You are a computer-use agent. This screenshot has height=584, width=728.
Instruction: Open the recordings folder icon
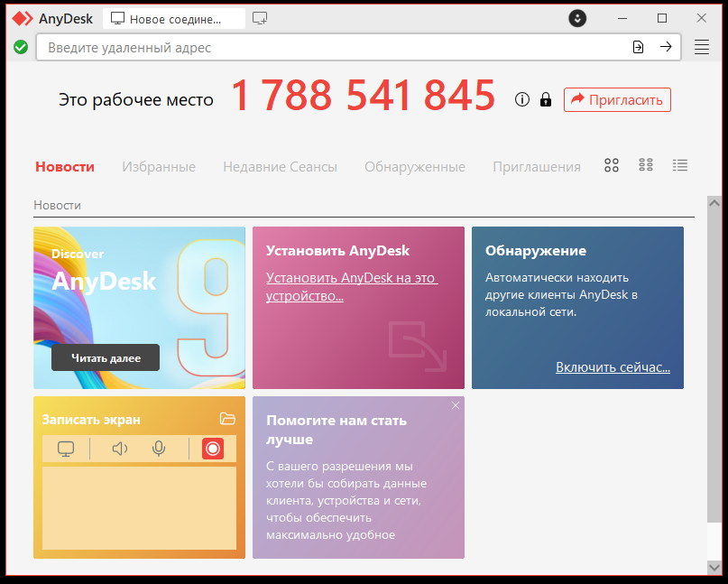pos(227,419)
